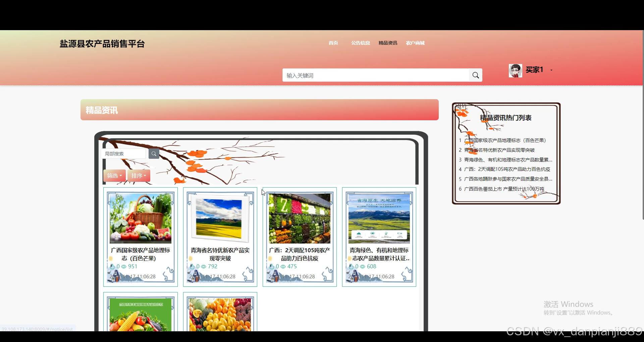
Task: Click the view count 608
Action: click(x=371, y=267)
